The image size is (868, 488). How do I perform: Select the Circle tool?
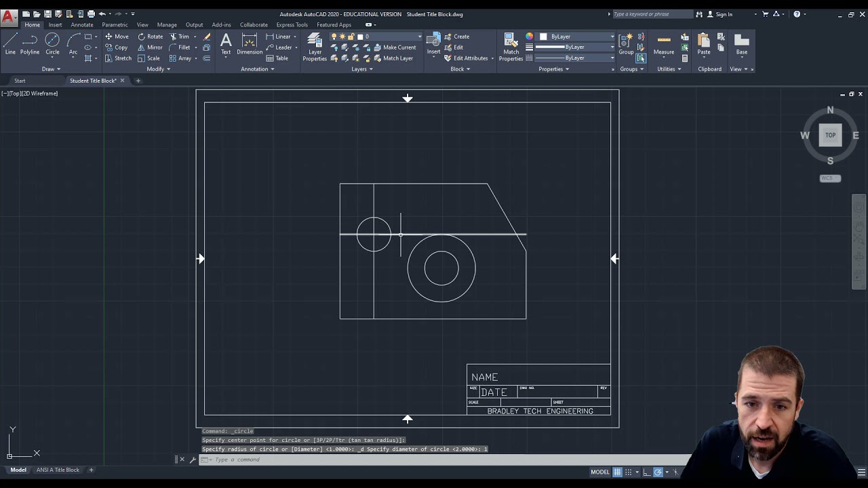pyautogui.click(x=52, y=43)
